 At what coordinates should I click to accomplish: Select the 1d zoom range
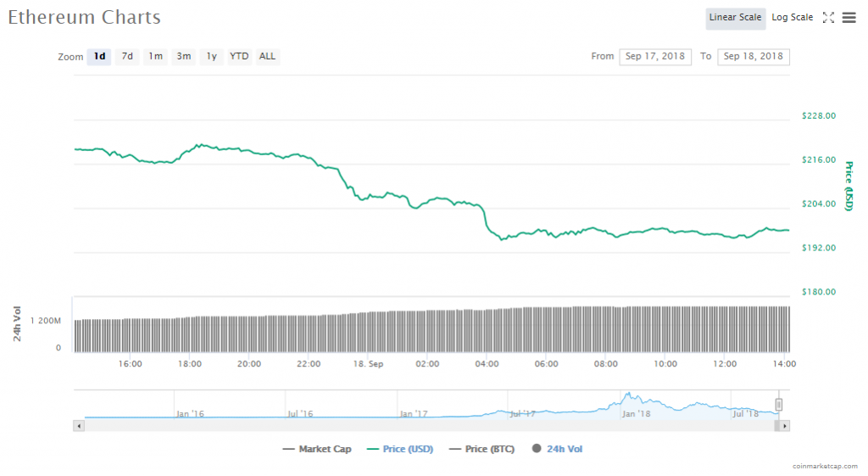point(99,57)
